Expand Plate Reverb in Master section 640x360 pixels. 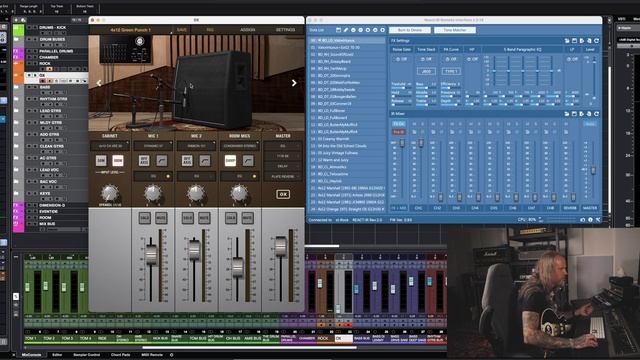tap(283, 176)
